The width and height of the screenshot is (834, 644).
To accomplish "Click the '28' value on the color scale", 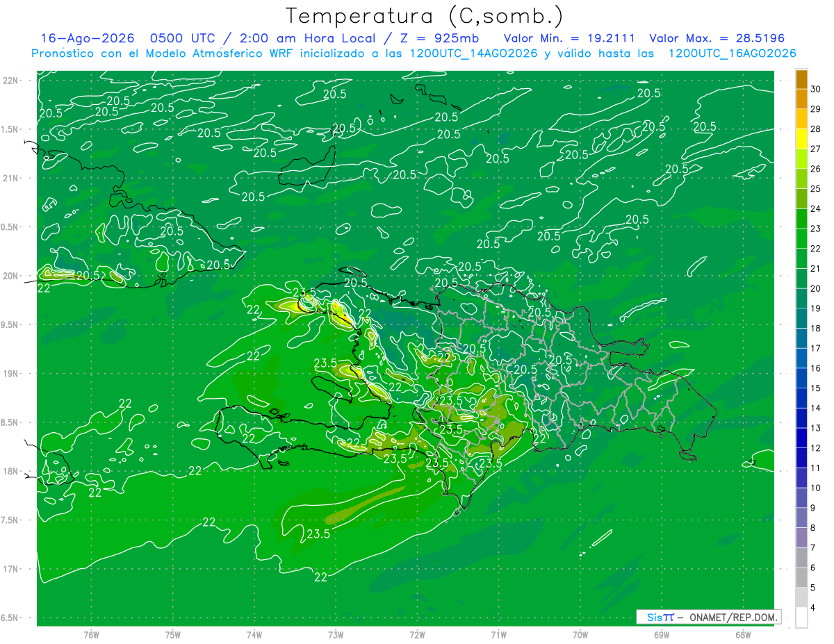I will (x=817, y=129).
